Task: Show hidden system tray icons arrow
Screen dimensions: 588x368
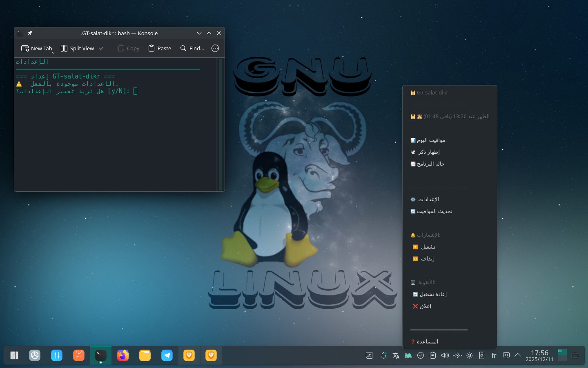Action: point(518,355)
